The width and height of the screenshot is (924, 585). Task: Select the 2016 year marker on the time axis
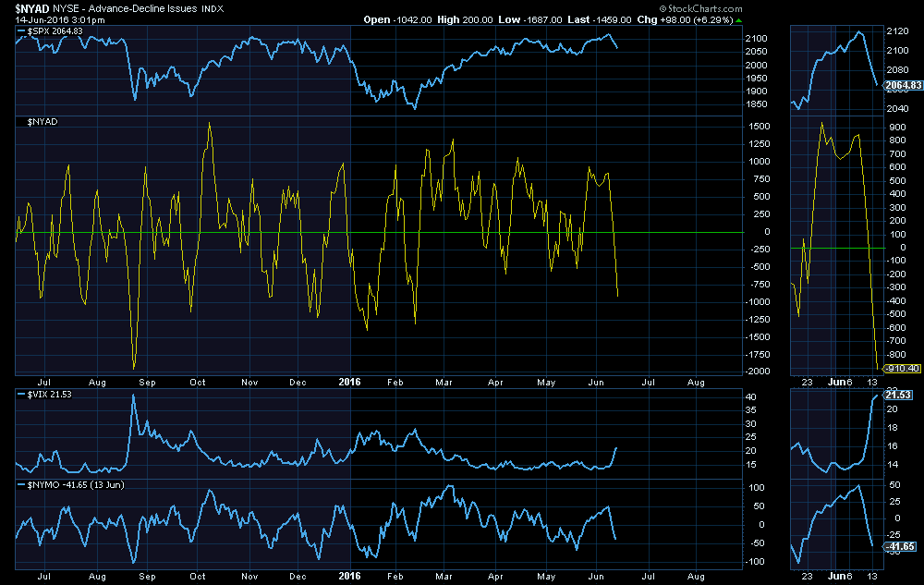pyautogui.click(x=349, y=381)
